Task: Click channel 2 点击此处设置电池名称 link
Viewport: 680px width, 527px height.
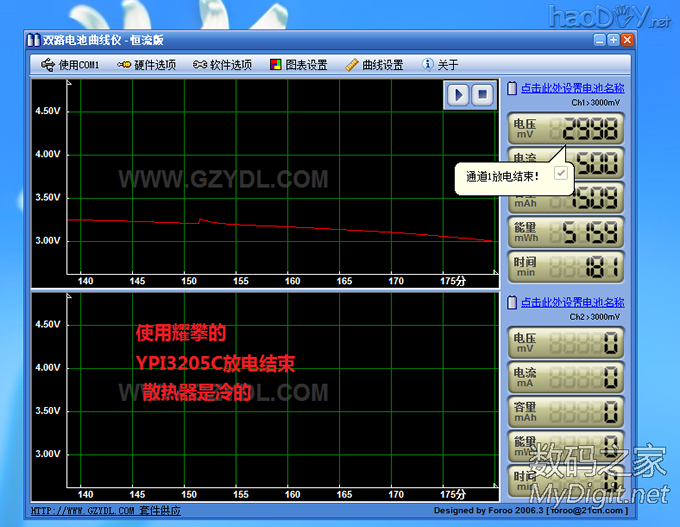Action: pos(572,303)
